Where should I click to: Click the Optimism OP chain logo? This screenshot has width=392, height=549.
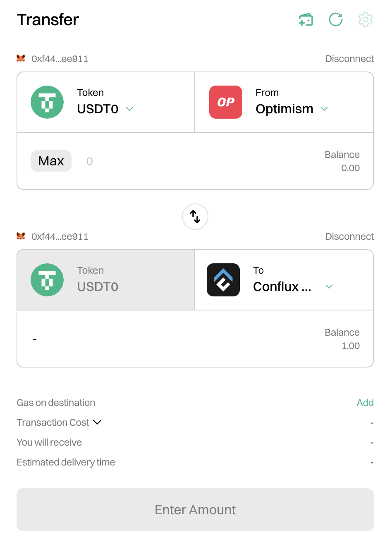(226, 102)
